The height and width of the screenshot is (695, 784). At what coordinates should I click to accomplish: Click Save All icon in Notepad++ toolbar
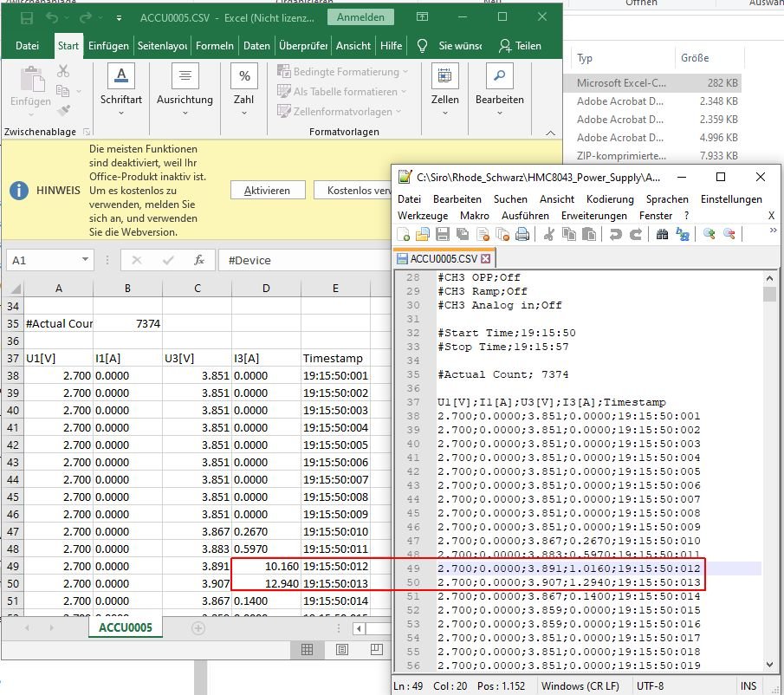463,234
